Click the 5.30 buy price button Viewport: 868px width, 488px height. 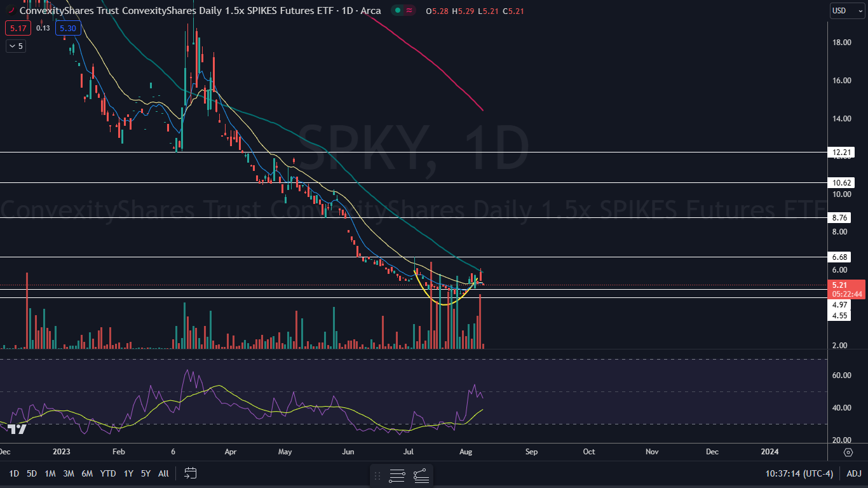(67, 28)
